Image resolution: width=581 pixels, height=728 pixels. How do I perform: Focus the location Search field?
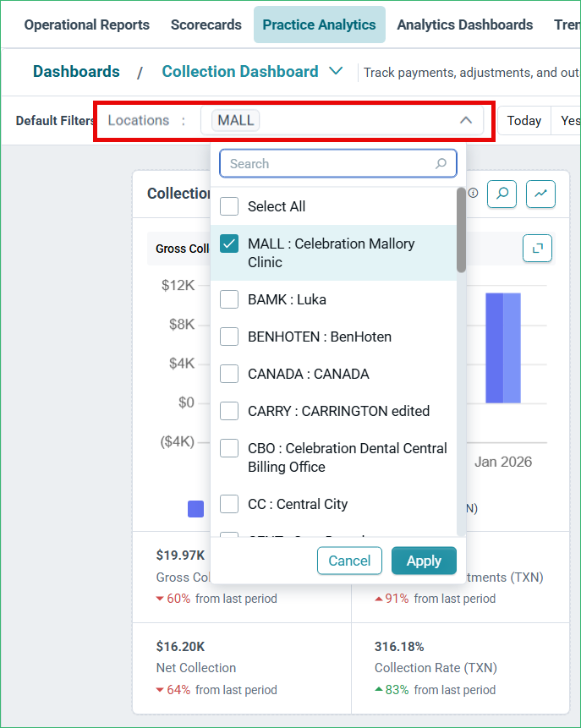(x=338, y=163)
